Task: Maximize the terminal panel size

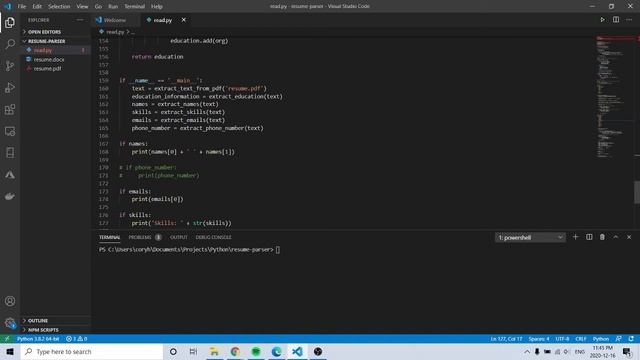Action: (616, 237)
